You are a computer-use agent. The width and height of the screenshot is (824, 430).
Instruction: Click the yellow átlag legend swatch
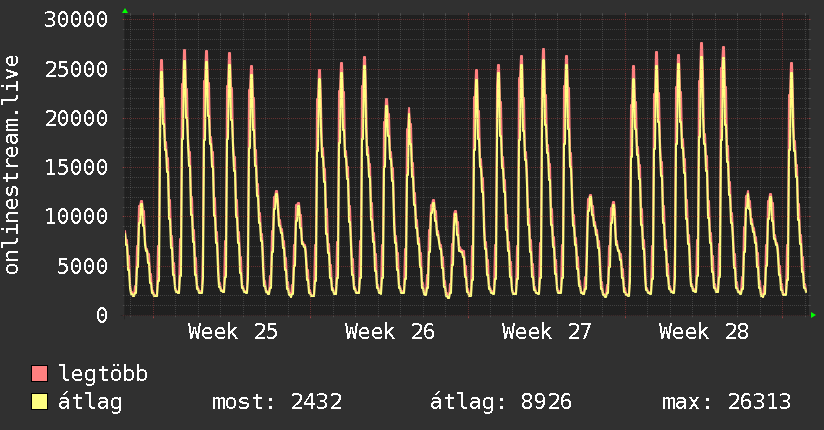pos(39,402)
